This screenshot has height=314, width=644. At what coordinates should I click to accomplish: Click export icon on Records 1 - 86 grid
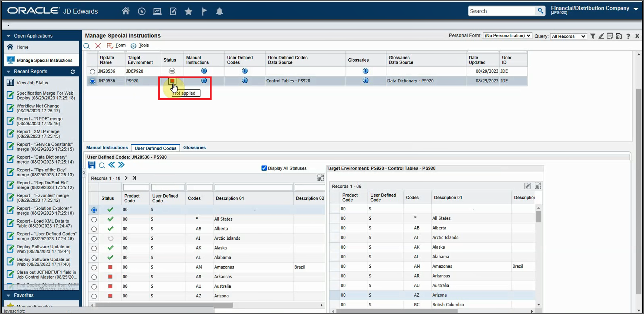[527, 186]
